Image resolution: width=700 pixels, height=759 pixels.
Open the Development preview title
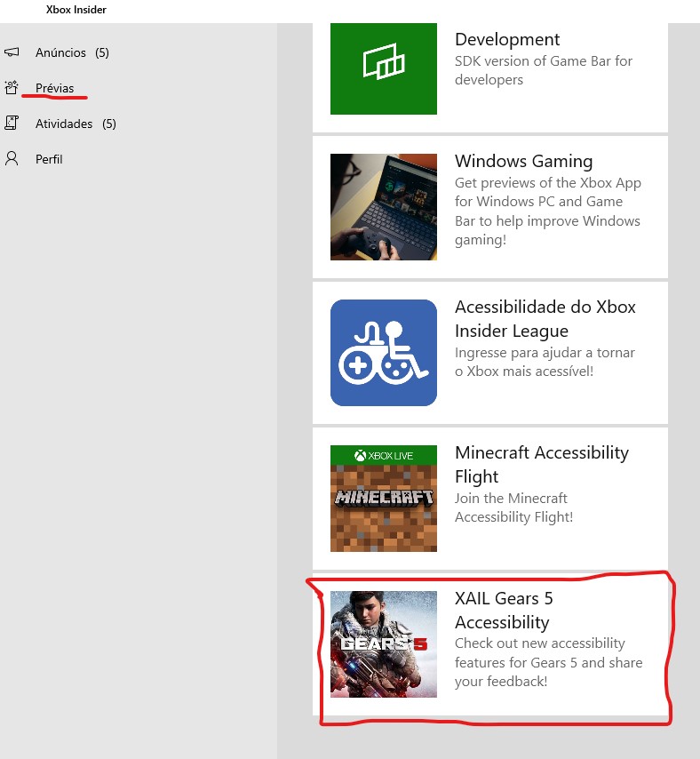[x=507, y=39]
